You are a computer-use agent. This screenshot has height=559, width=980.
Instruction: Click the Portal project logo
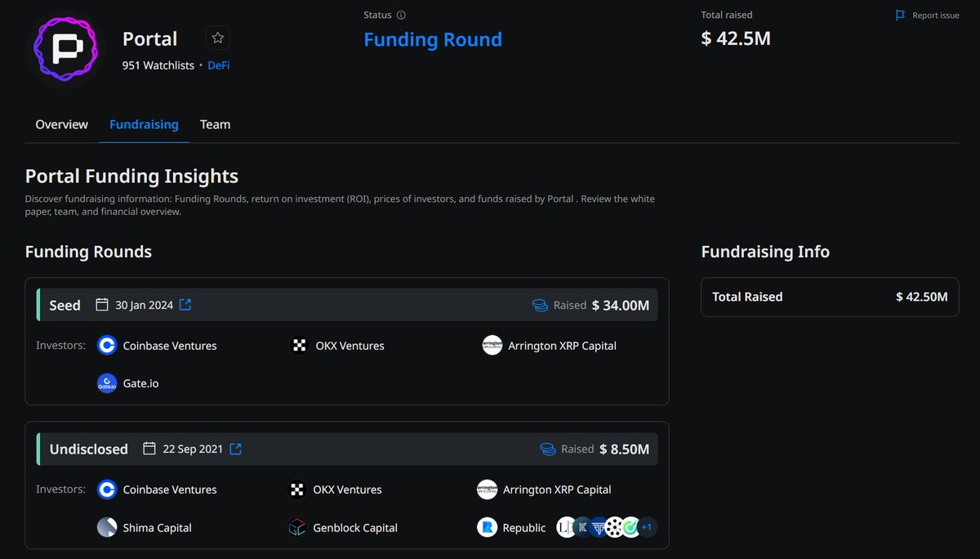coord(65,49)
